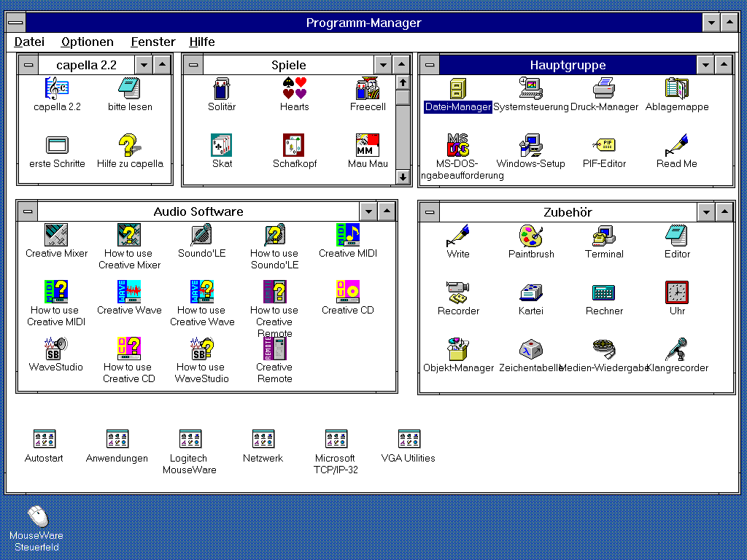747x560 pixels.
Task: Select the Rechner calculator icon
Action: (x=604, y=293)
